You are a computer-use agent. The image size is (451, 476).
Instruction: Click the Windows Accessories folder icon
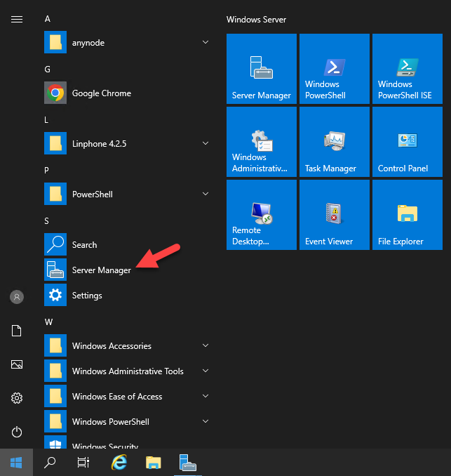coord(55,345)
